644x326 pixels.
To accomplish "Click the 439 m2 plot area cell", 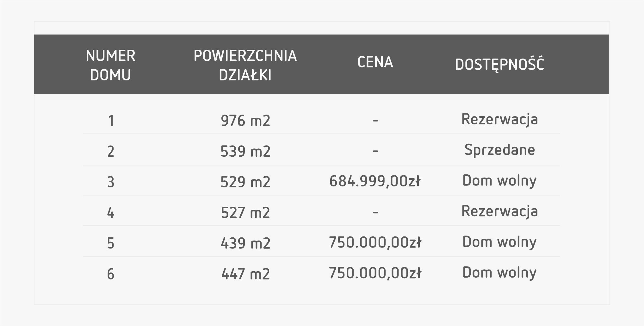I will pos(245,243).
